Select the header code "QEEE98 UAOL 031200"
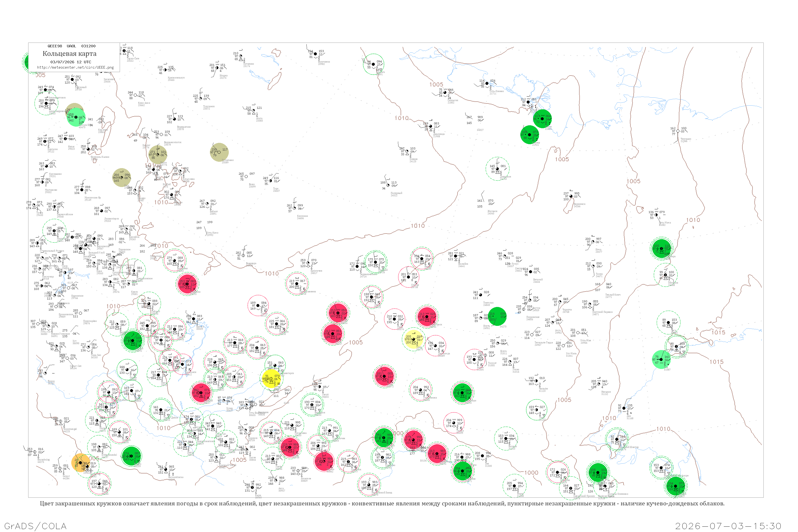The image size is (798, 532). (72, 46)
